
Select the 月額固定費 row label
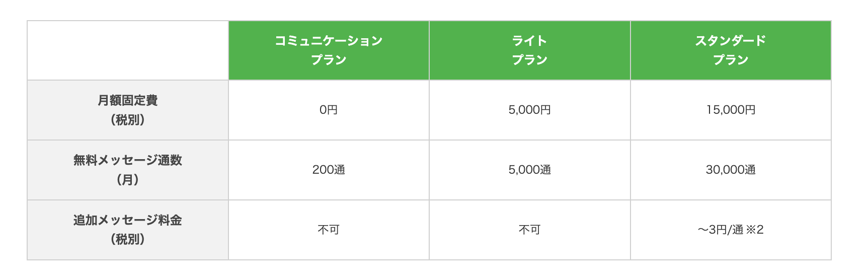(127, 101)
